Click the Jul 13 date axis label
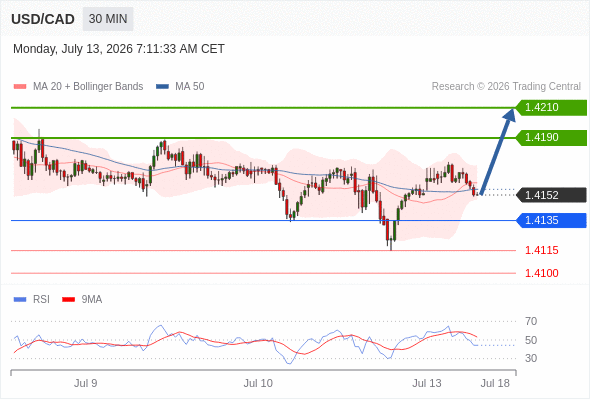Viewport: 590px width, 400px height. (427, 383)
